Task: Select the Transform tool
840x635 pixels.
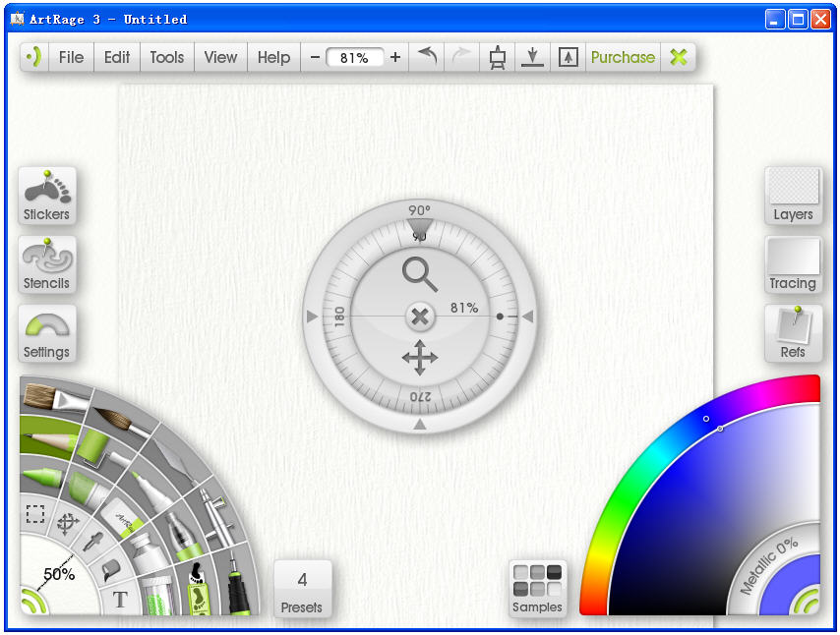Action: point(68,524)
